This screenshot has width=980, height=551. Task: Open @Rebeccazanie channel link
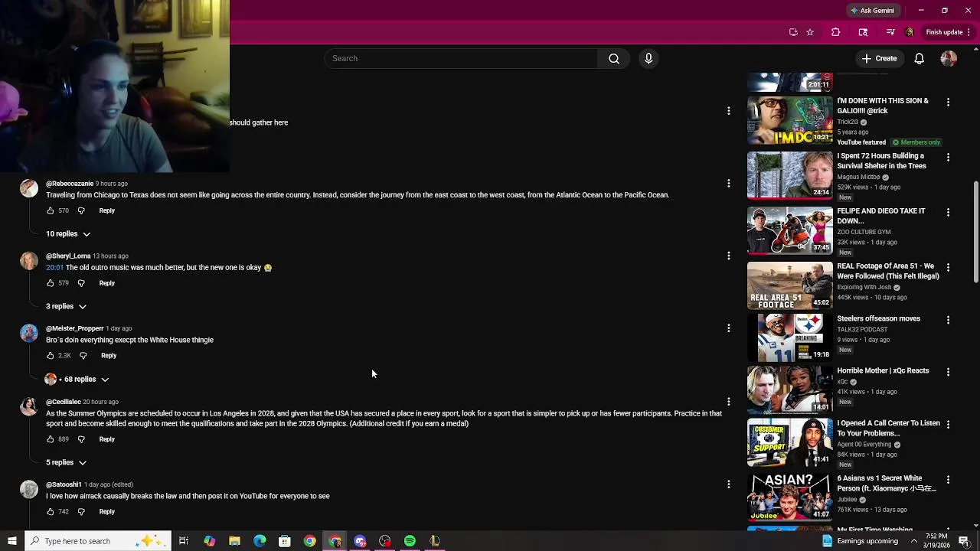click(x=70, y=184)
